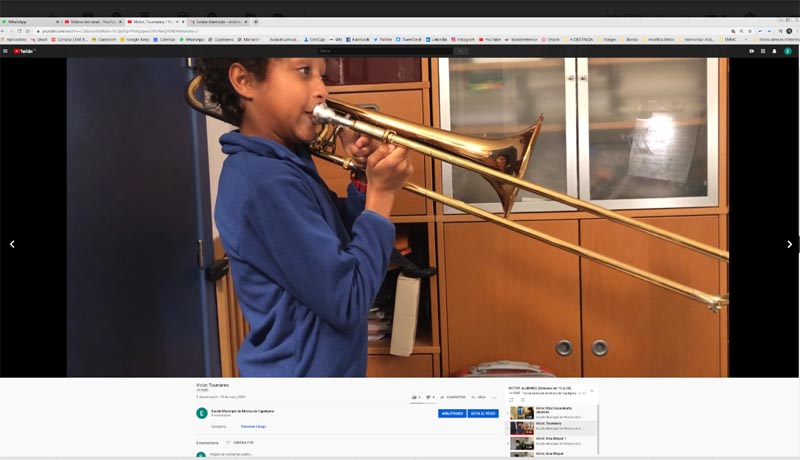
Task: Go to the previous video with left arrow
Action: pos(12,244)
